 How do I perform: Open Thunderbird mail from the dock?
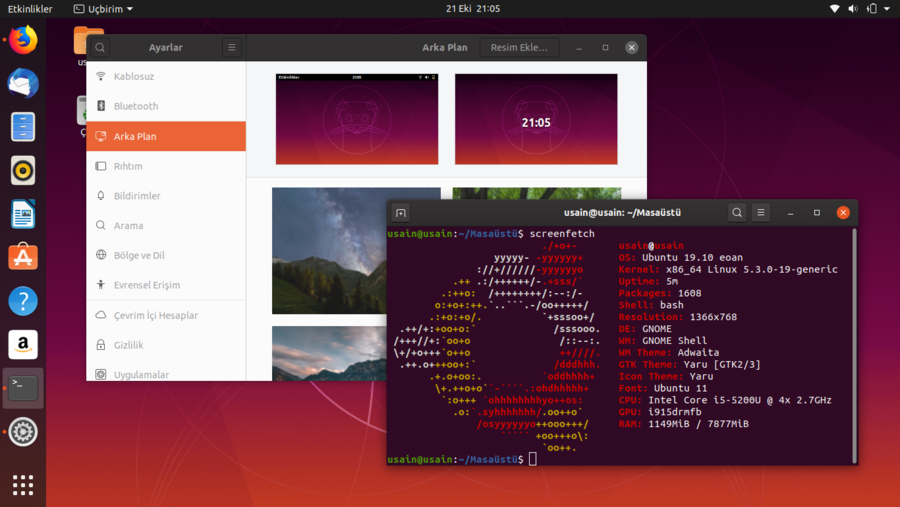(x=23, y=84)
